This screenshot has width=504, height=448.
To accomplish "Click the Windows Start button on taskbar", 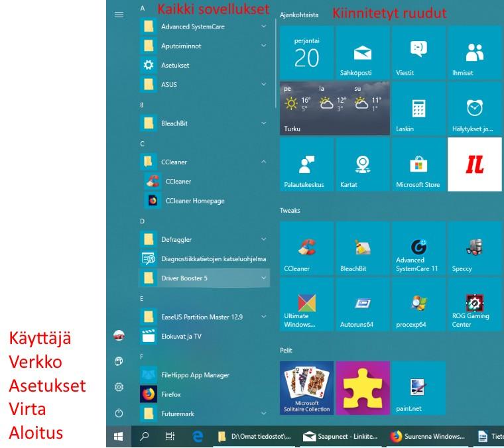I will pos(119,437).
